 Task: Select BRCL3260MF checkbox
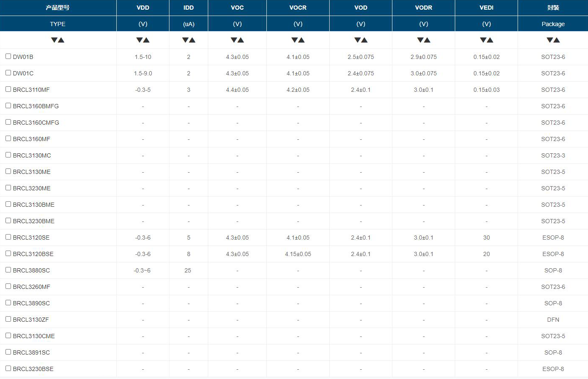(8, 286)
